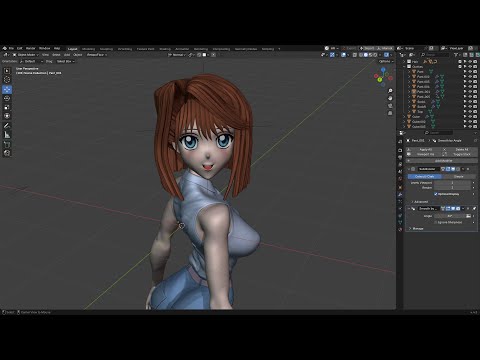480x360 pixels.
Task: Open the Render menu
Action: [x=30, y=48]
